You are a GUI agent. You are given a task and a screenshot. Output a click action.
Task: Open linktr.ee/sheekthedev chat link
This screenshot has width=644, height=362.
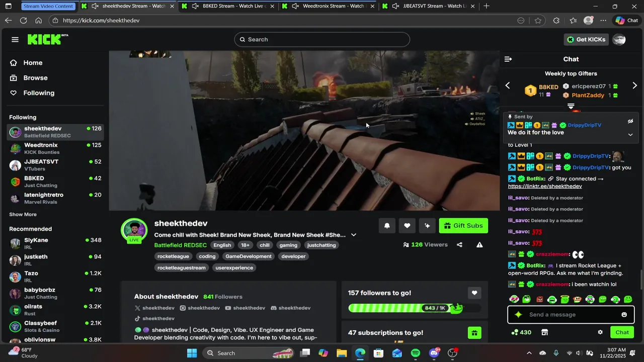(x=545, y=187)
